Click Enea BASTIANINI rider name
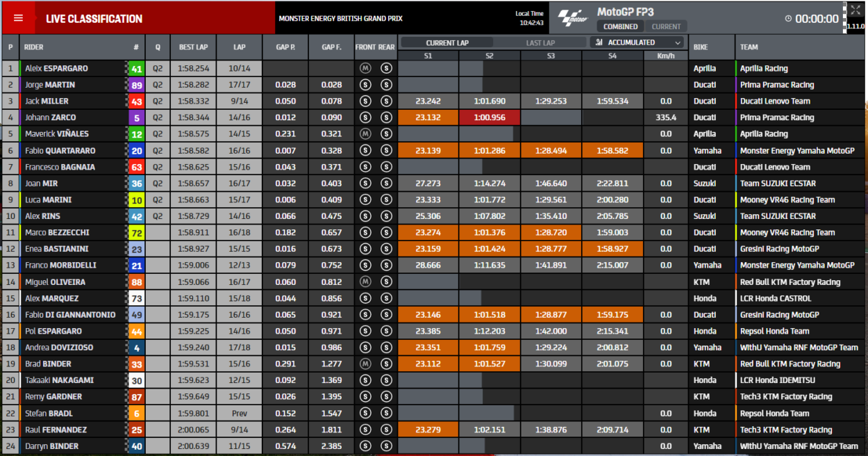The image size is (868, 456). pyautogui.click(x=58, y=249)
